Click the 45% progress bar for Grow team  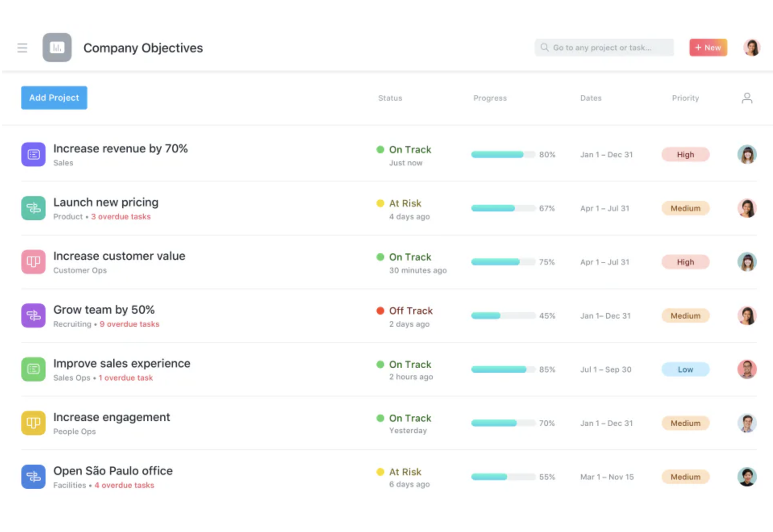pyautogui.click(x=503, y=315)
